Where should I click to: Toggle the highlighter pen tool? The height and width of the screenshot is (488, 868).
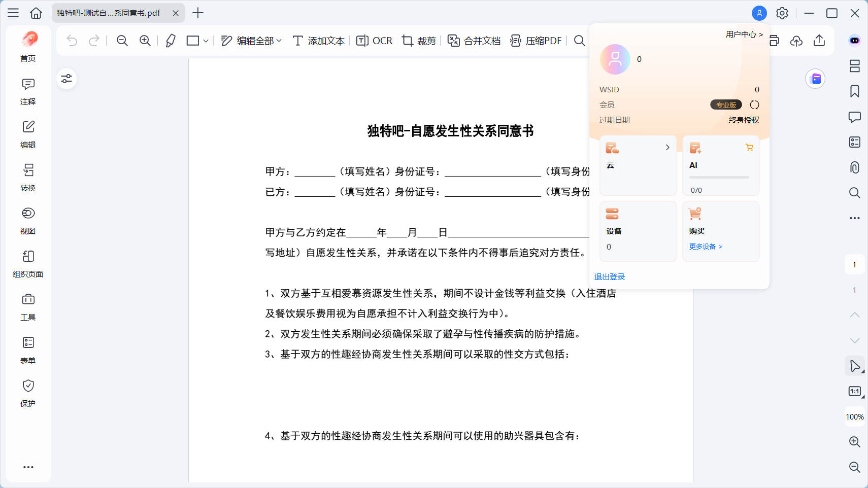pyautogui.click(x=171, y=41)
